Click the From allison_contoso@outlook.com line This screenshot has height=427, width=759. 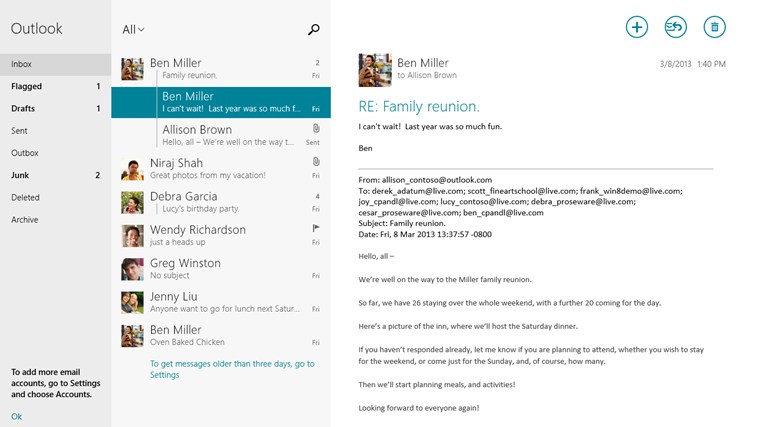pyautogui.click(x=425, y=180)
